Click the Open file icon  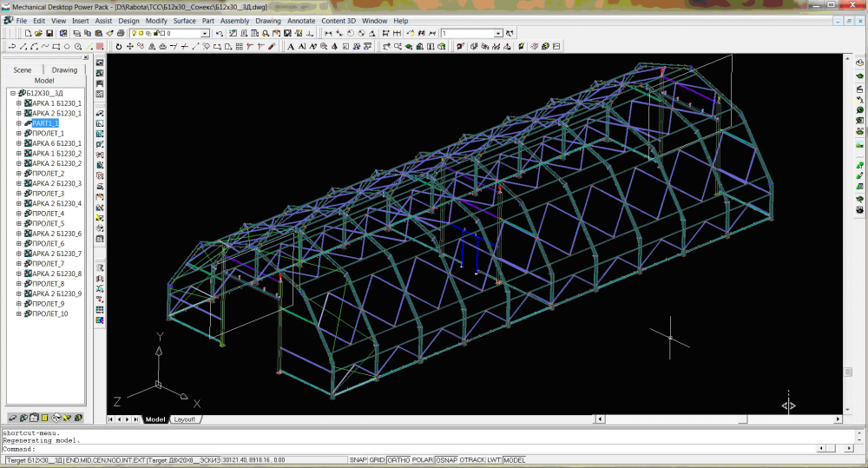pyautogui.click(x=39, y=33)
